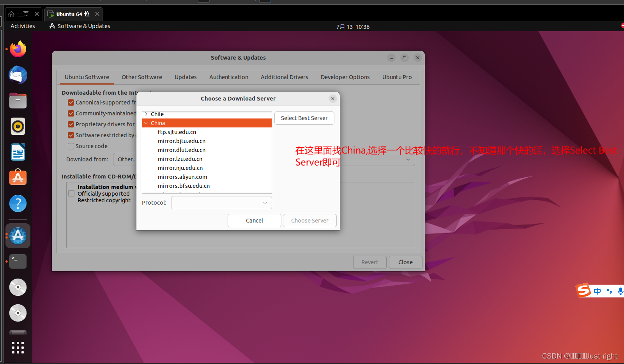The image size is (624, 364).
Task: Click the Select Best Server button
Action: point(304,118)
